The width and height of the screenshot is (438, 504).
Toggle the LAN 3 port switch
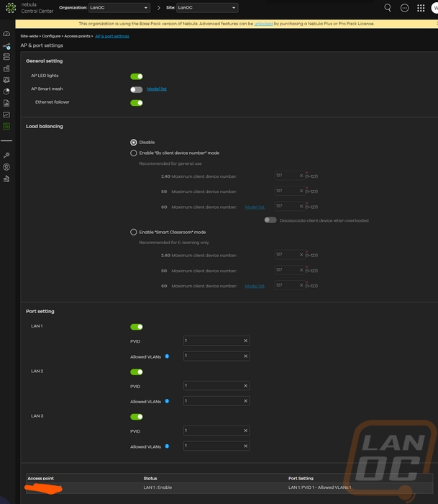[x=137, y=417]
